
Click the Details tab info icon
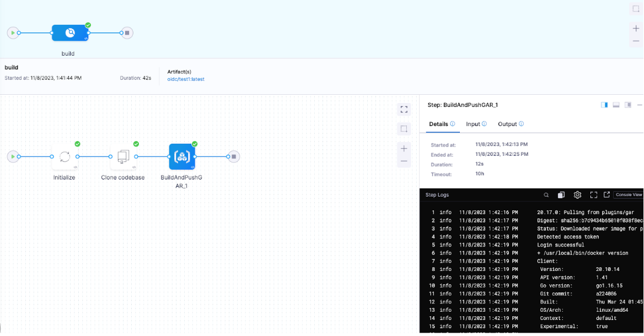[453, 124]
